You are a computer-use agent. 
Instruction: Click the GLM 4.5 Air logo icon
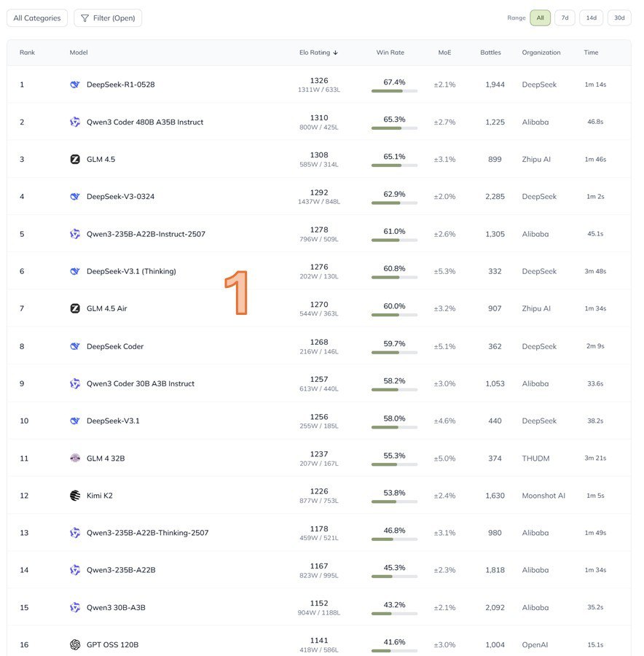[x=75, y=309]
